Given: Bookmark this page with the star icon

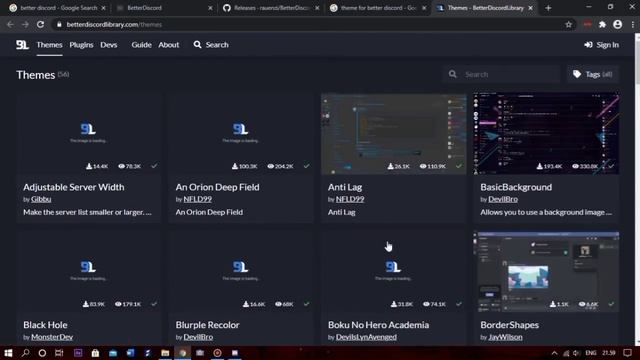Looking at the screenshot, I should point(569,24).
